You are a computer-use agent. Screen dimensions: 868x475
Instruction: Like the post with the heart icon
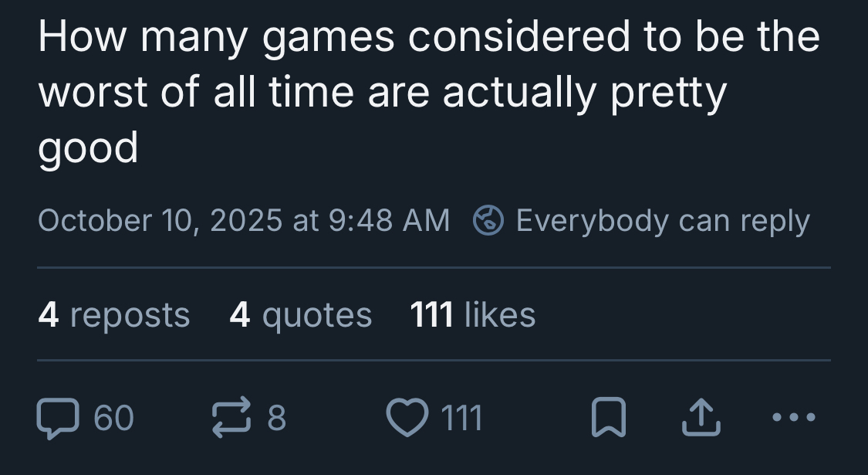406,418
